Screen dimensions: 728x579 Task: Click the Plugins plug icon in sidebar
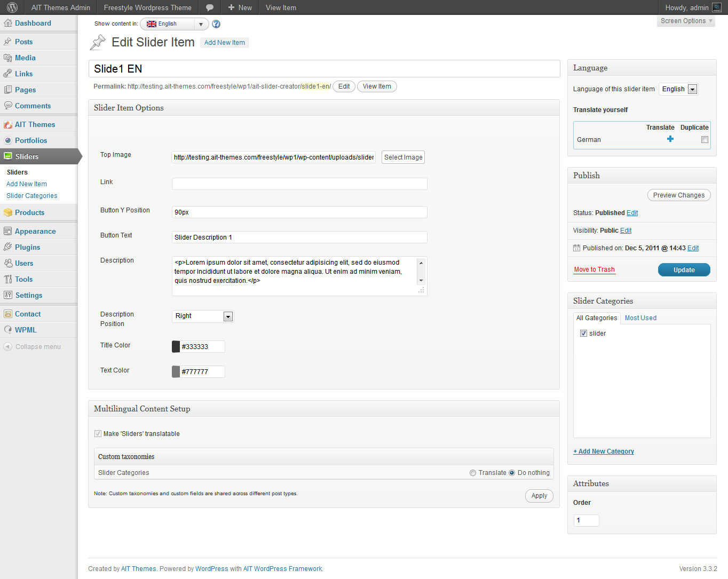click(7, 247)
